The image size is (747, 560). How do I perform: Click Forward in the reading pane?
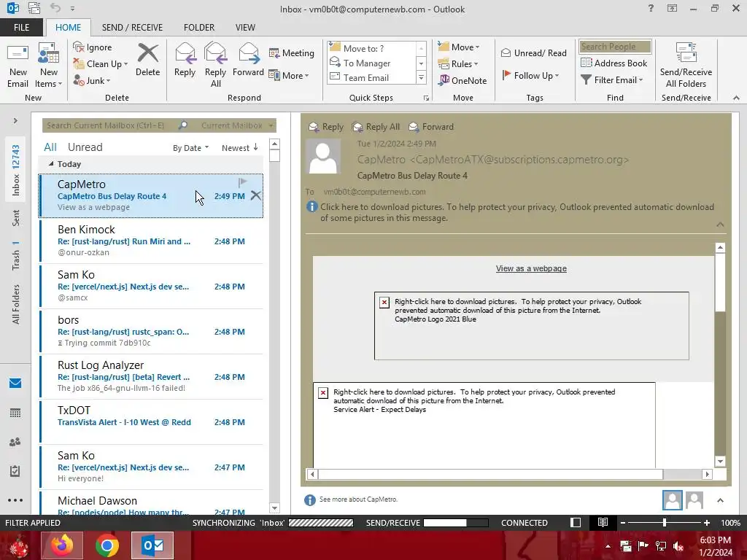[x=432, y=127]
